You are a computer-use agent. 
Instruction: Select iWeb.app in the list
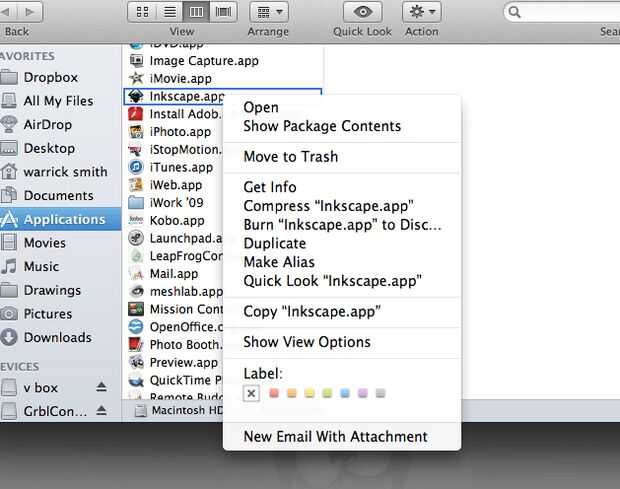click(176, 185)
